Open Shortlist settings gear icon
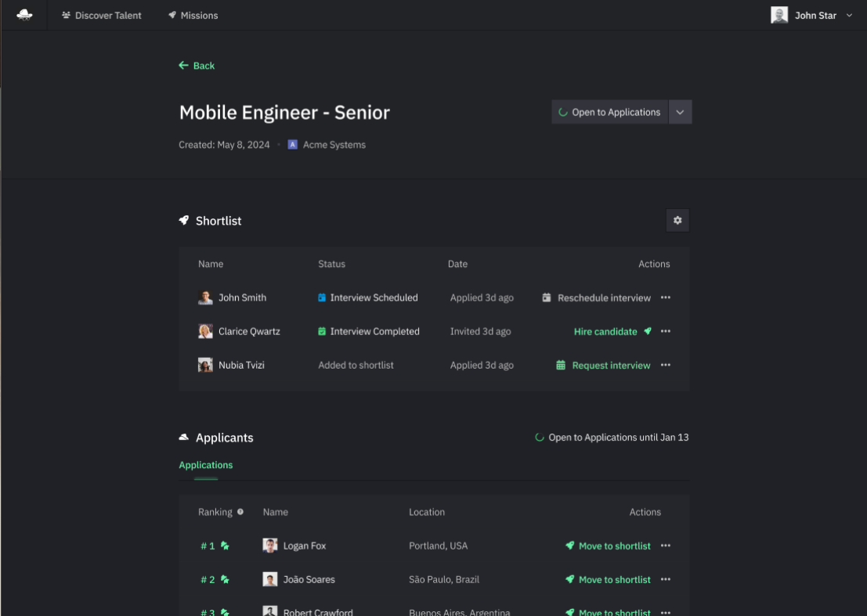The height and width of the screenshot is (616, 867). 677,221
